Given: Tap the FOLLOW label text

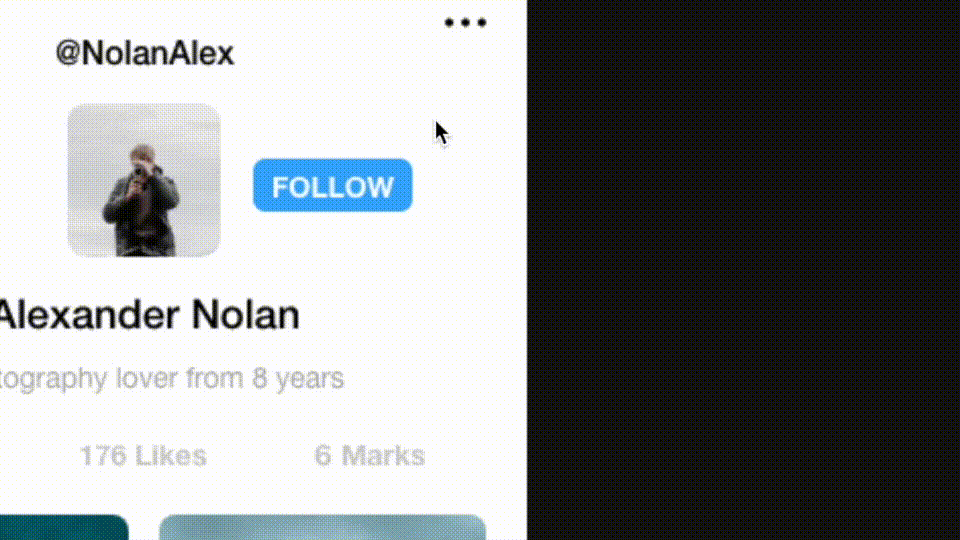Looking at the screenshot, I should click(x=332, y=187).
